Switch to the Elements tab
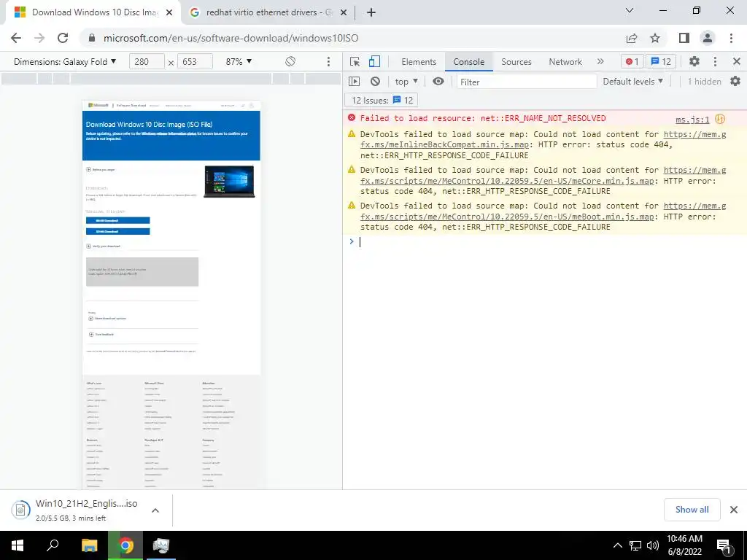The image size is (747, 560). tap(419, 61)
